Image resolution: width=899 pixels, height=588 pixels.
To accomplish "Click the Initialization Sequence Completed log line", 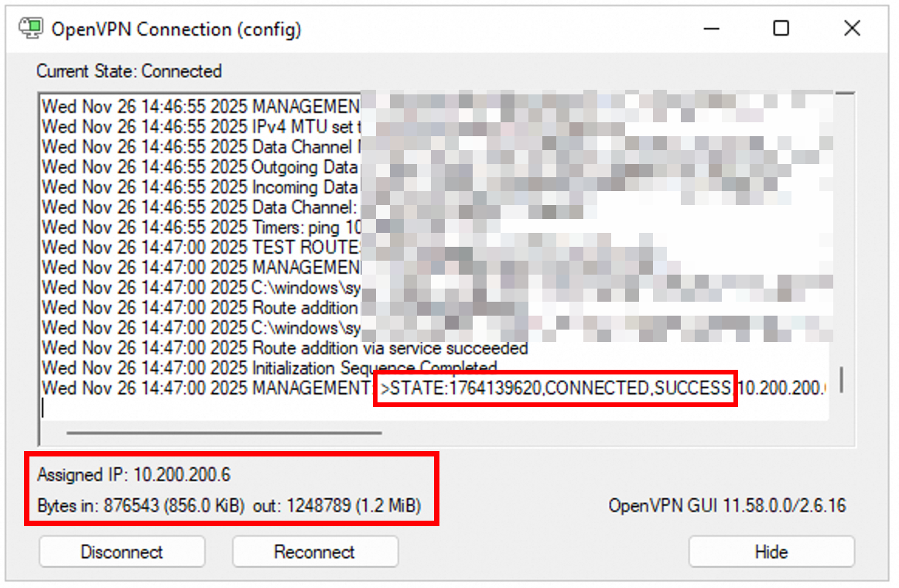I will [x=269, y=368].
